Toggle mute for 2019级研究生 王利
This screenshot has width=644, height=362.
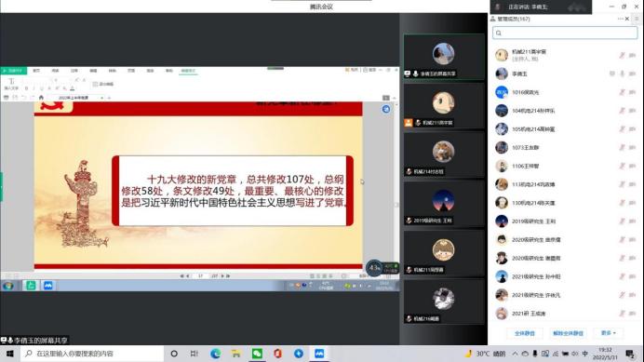coord(623,221)
